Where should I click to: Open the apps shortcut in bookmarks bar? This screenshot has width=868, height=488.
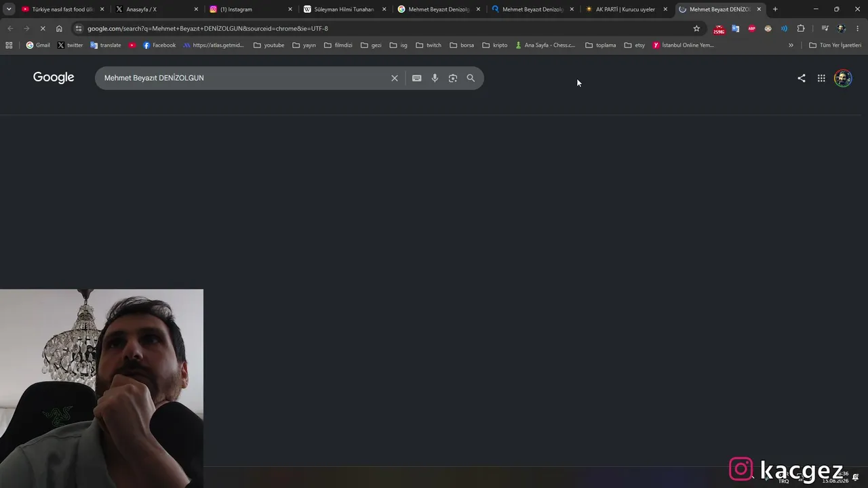click(x=9, y=45)
